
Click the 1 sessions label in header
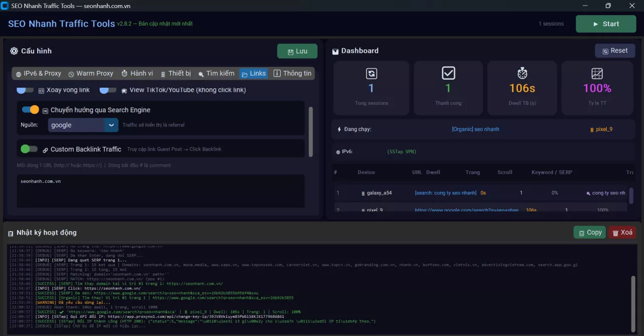click(551, 24)
